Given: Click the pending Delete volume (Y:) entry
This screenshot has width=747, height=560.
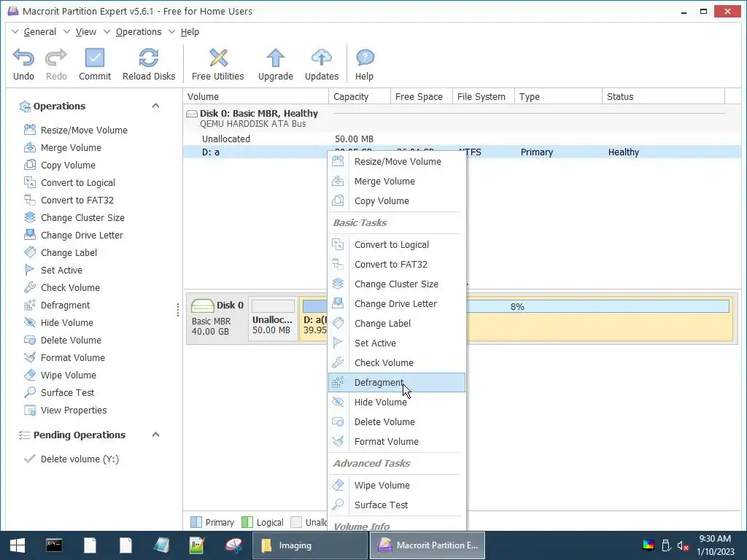Looking at the screenshot, I should (x=71, y=459).
